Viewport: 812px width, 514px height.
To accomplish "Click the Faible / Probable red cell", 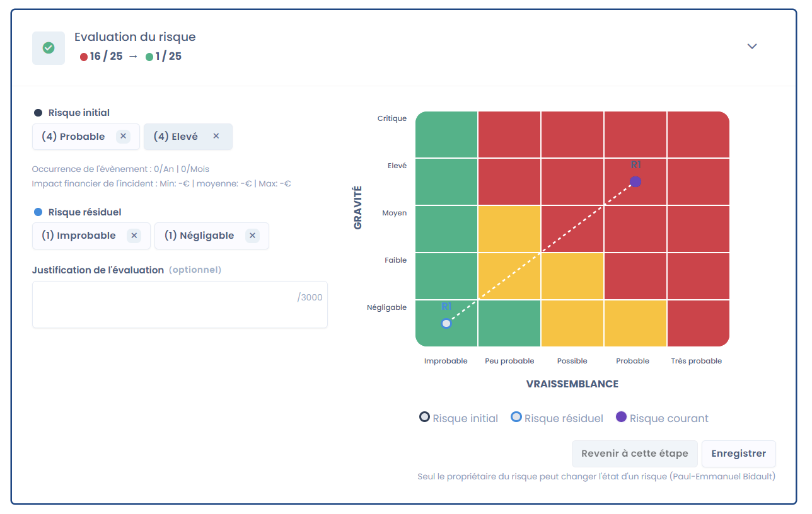I will 635,276.
